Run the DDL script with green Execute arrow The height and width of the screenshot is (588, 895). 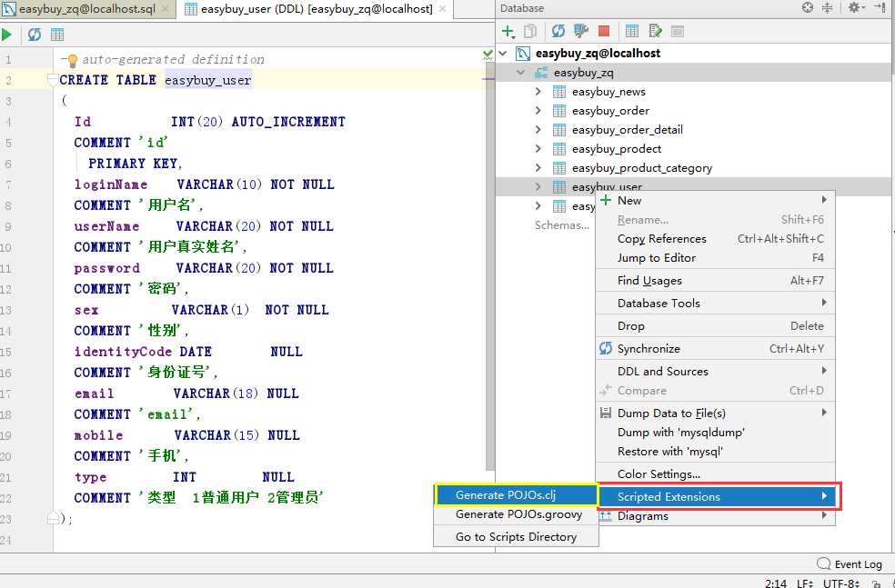(7, 35)
